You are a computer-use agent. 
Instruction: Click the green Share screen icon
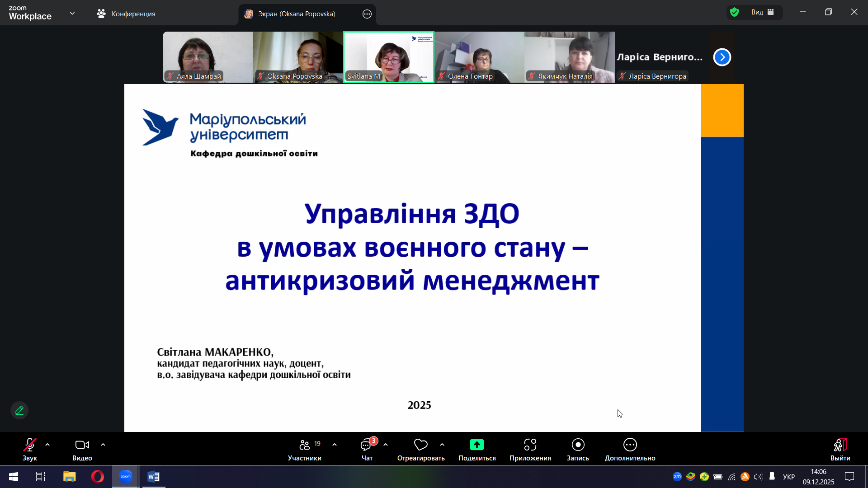476,445
